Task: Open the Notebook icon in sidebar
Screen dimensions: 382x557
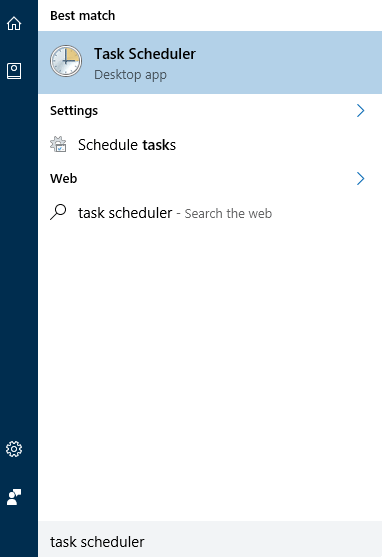Action: [x=14, y=71]
